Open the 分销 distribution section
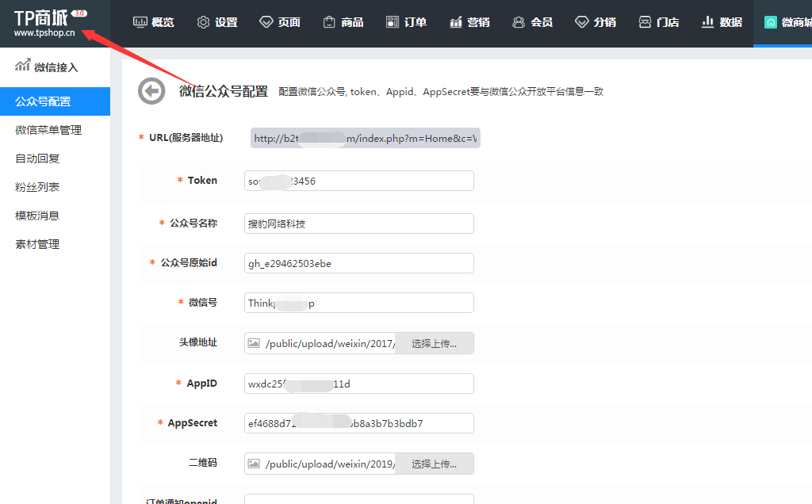 (x=596, y=22)
